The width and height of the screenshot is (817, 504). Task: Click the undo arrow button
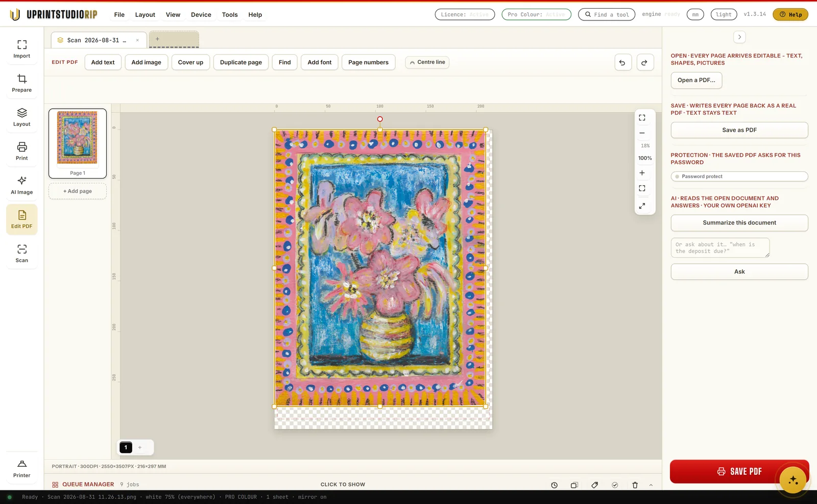pos(622,62)
